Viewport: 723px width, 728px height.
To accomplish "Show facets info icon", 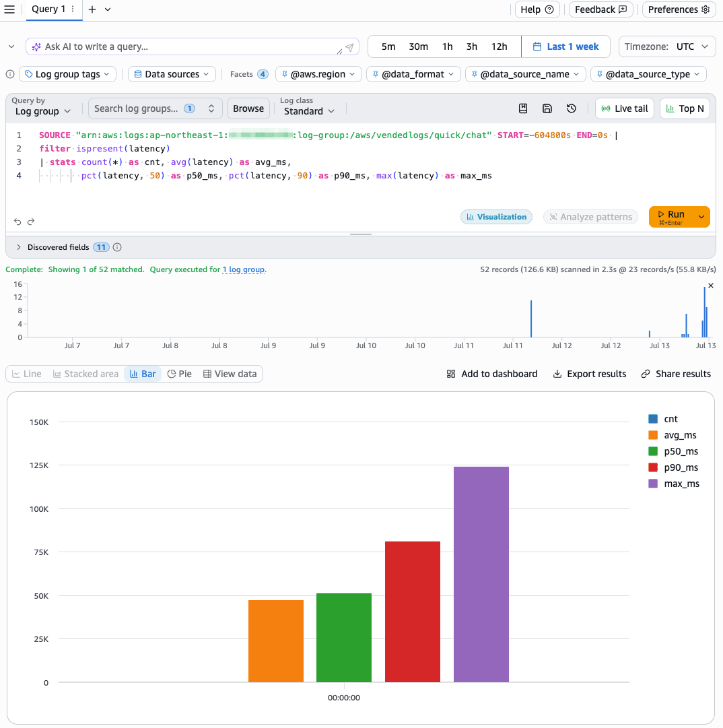I will coord(10,74).
